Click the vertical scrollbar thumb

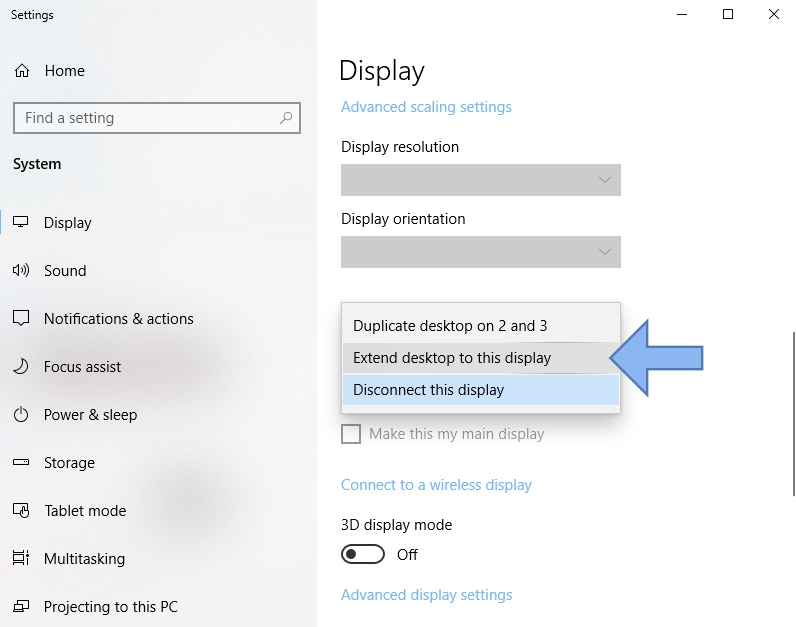point(794,414)
